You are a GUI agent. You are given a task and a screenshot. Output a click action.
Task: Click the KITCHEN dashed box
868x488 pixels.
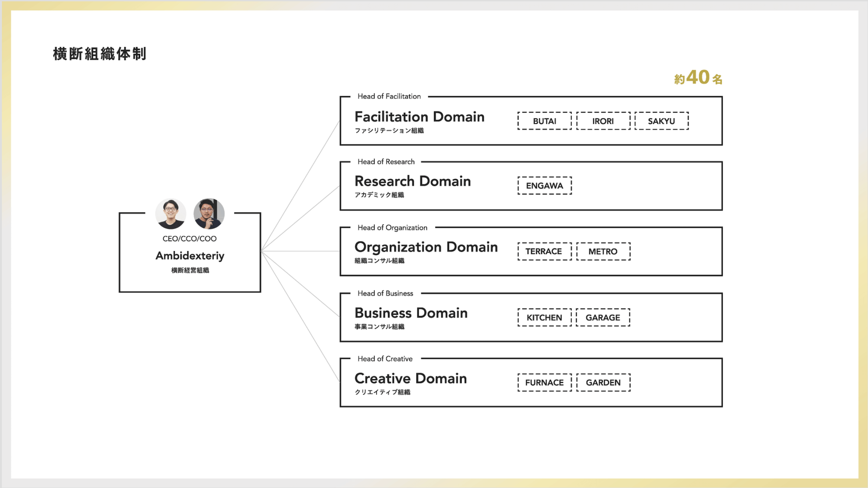(x=544, y=317)
